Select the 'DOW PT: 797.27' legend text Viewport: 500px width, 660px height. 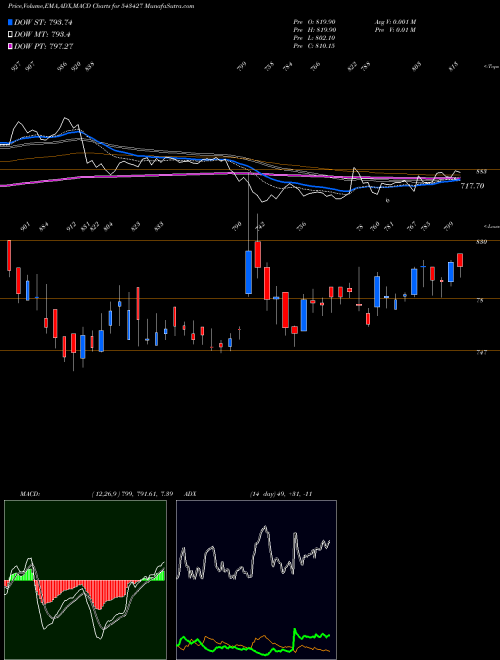pyautogui.click(x=44, y=46)
